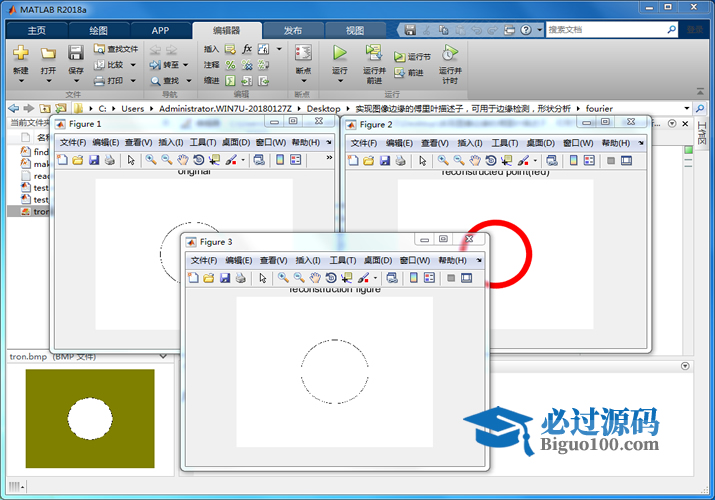Switch to the APP tab
Screen dimensions: 715x500
161,31
